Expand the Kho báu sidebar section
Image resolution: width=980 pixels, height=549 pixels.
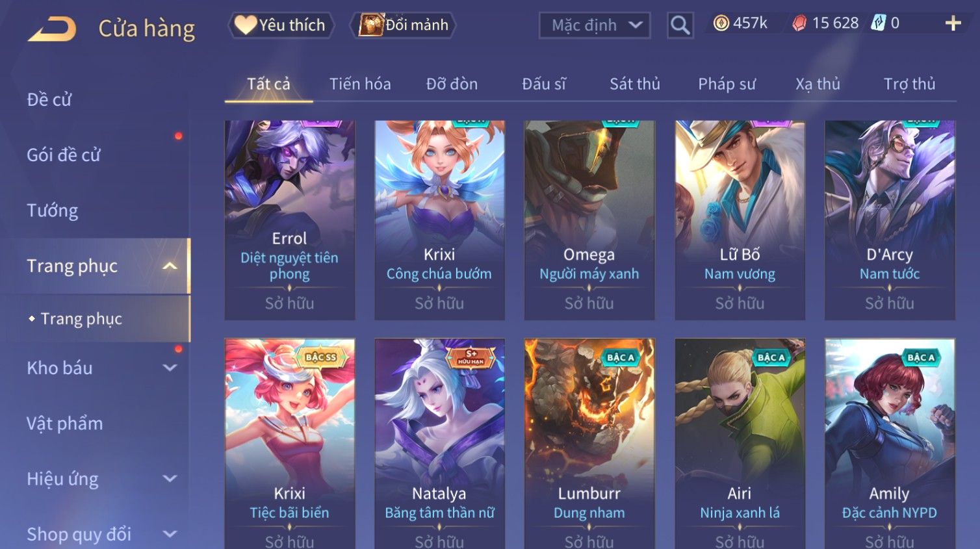click(170, 368)
